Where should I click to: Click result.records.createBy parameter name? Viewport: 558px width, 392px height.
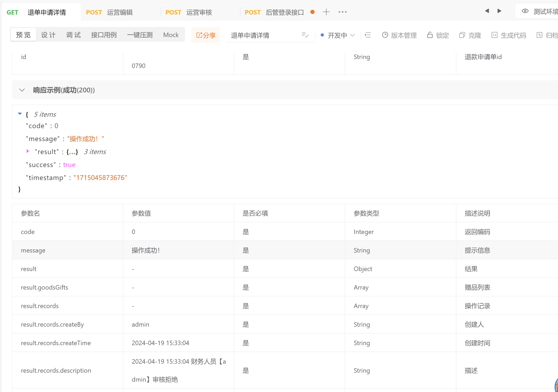coord(52,324)
